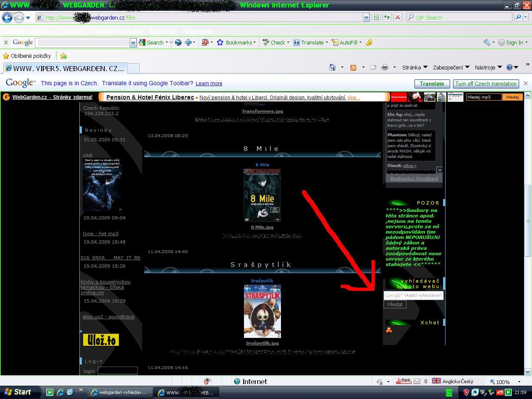Click the AutoFill button
Image resolution: width=532 pixels, height=399 pixels.
[x=345, y=42]
